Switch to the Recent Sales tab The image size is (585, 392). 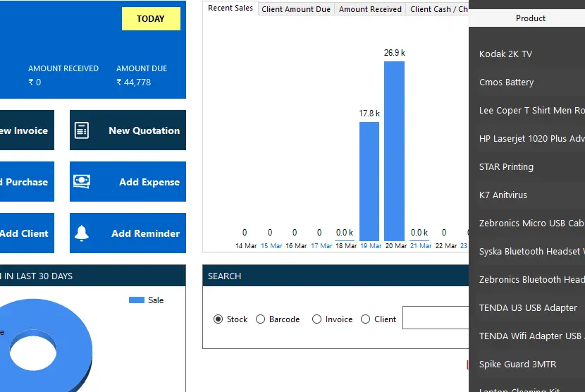pyautogui.click(x=230, y=8)
